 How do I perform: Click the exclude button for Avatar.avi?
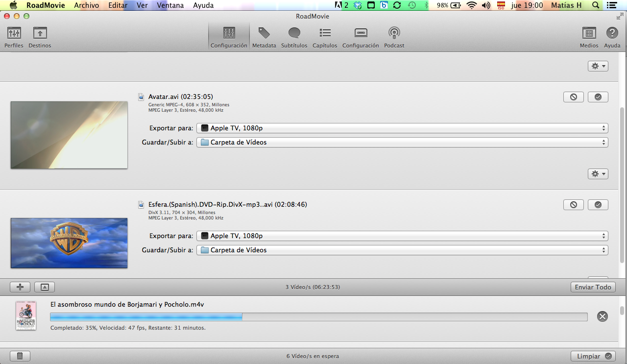(573, 97)
